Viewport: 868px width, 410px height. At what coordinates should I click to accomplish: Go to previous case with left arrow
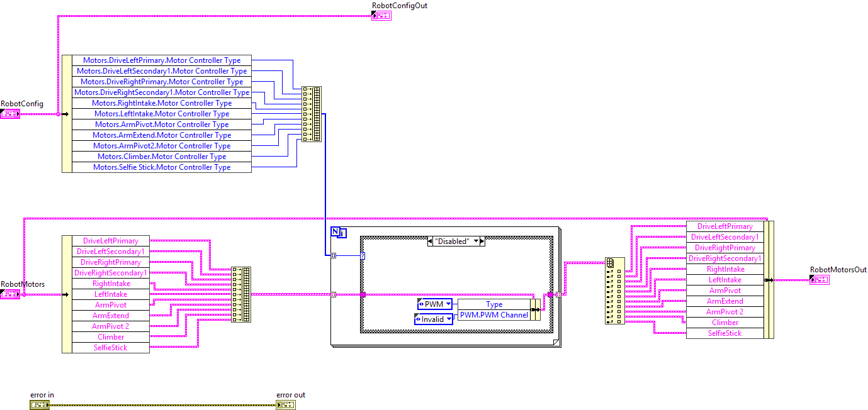[x=431, y=241]
